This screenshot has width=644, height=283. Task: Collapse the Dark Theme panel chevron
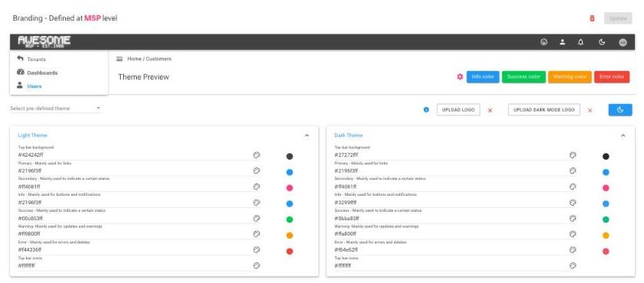tap(623, 135)
